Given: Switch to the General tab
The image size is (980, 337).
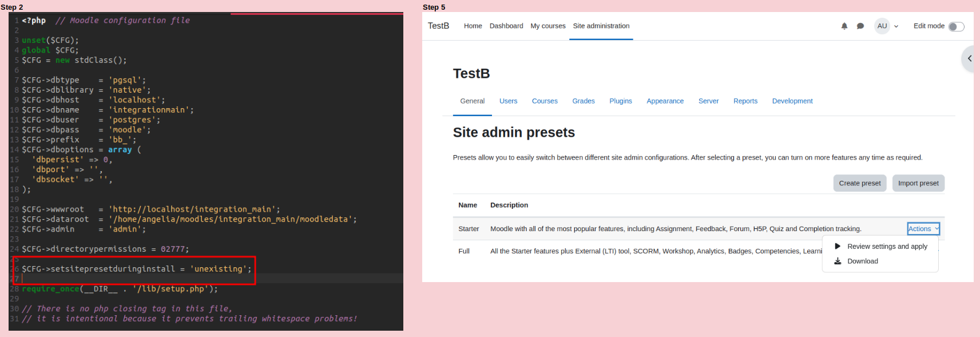Looking at the screenshot, I should (472, 101).
